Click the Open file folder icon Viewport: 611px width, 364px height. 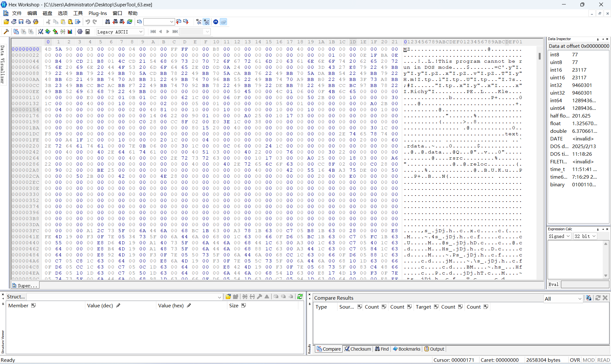(x=6, y=22)
